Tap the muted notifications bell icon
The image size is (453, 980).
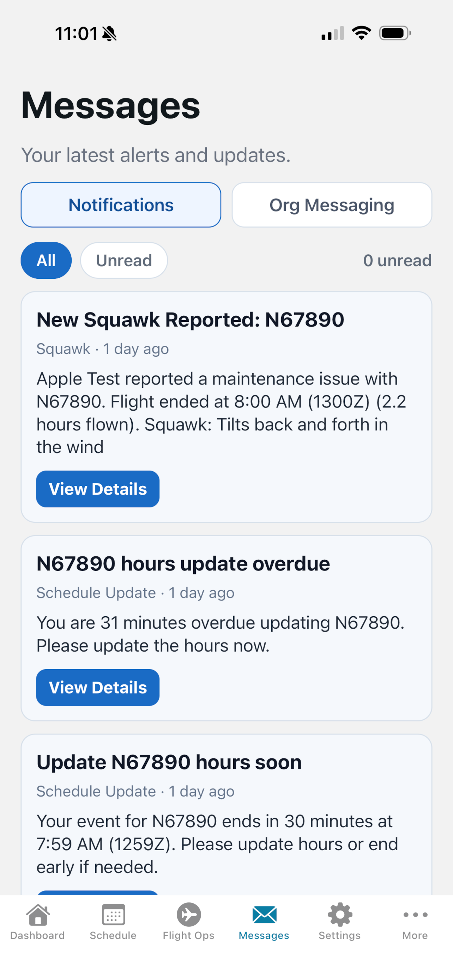point(109,33)
